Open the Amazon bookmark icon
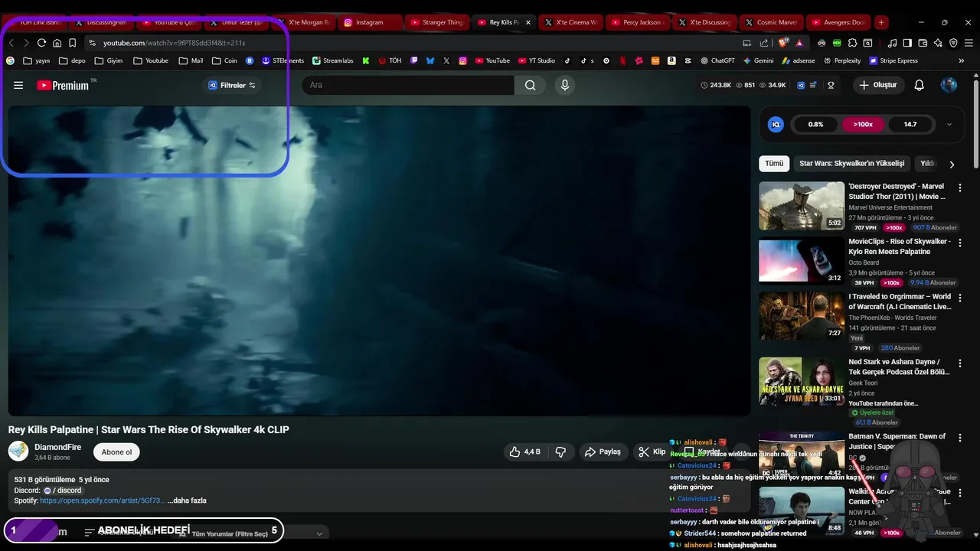 click(671, 60)
